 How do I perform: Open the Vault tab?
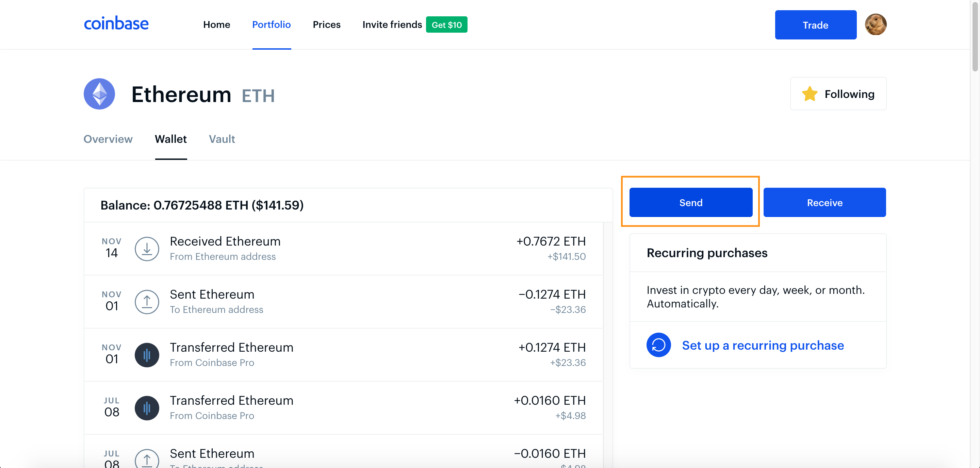[222, 139]
